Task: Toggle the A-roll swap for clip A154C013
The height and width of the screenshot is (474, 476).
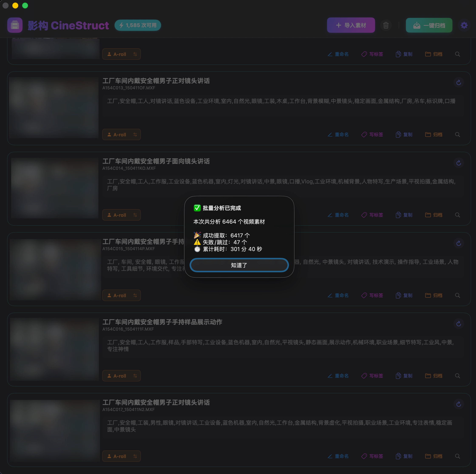Action: coord(135,134)
